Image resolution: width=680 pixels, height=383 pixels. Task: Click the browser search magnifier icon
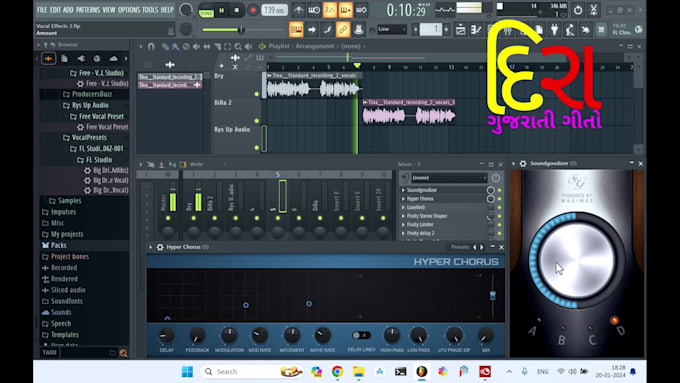pos(124,353)
